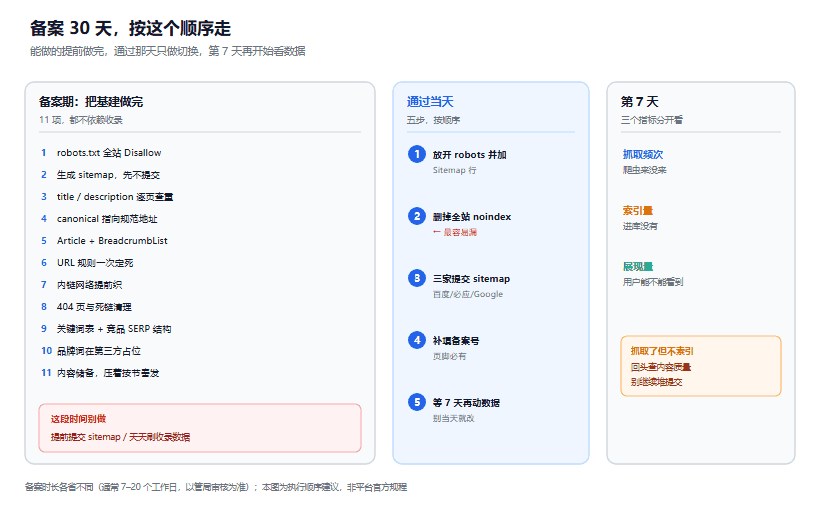Select the card heading 备案期:把基建做完

[91, 101]
